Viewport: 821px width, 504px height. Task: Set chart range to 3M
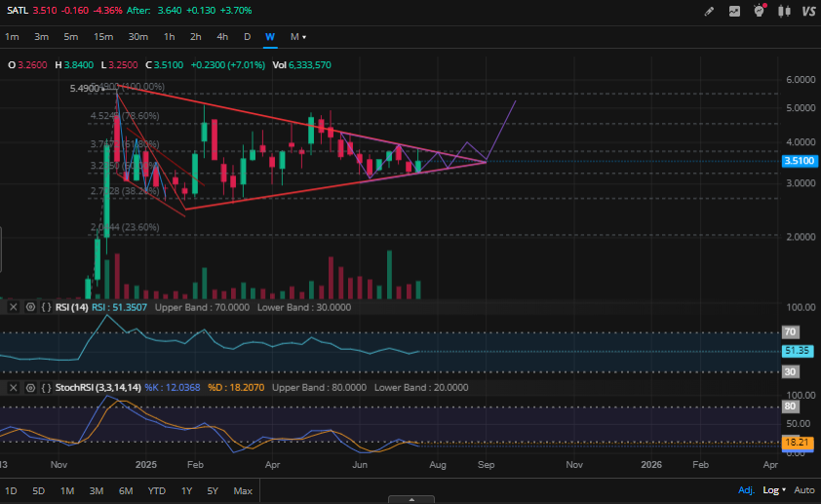click(x=96, y=491)
